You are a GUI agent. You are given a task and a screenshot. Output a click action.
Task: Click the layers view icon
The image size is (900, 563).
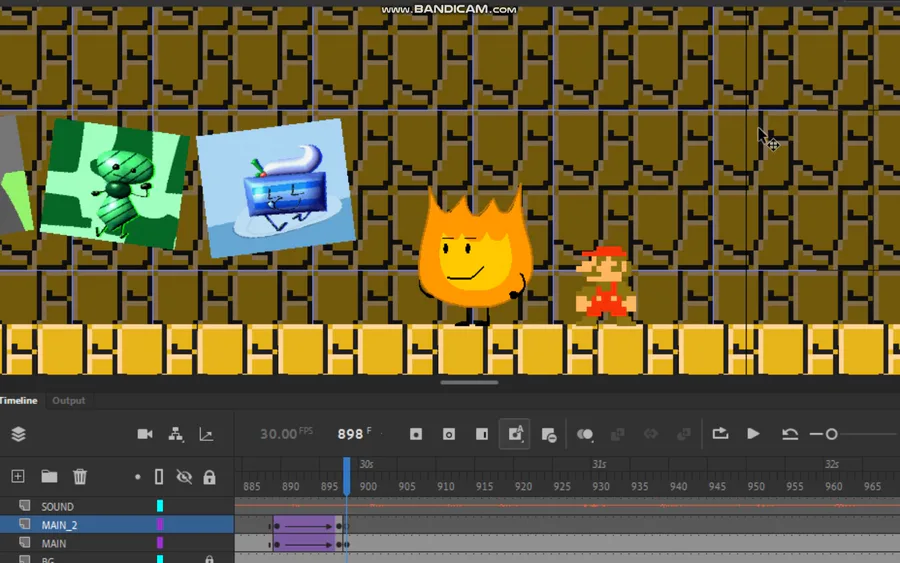(x=18, y=434)
